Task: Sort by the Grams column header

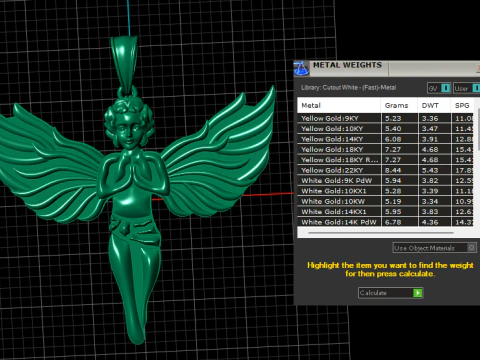Action: pos(399,105)
